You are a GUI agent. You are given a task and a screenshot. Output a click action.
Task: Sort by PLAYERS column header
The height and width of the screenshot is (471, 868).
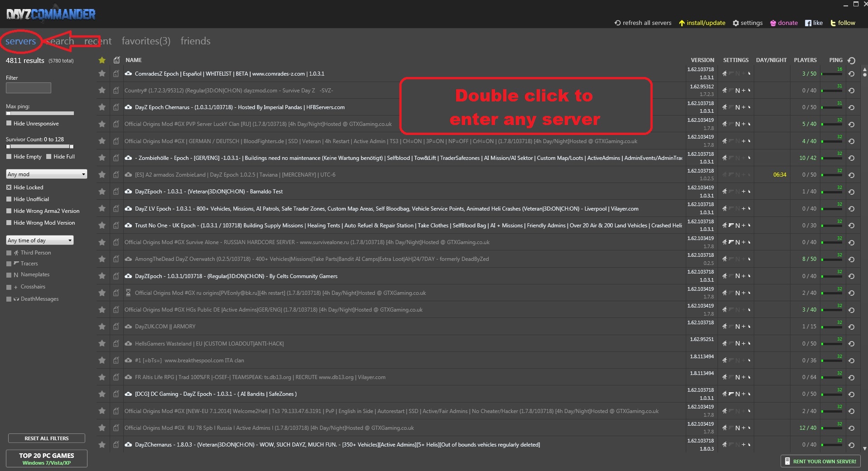click(805, 60)
